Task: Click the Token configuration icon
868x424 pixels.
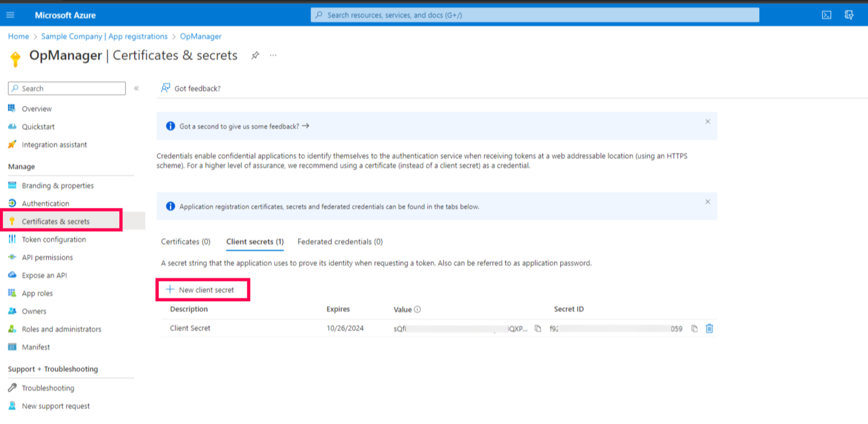Action: point(12,239)
